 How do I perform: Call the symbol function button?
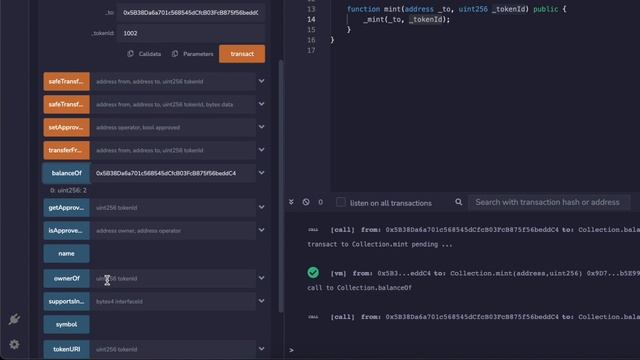click(x=67, y=324)
